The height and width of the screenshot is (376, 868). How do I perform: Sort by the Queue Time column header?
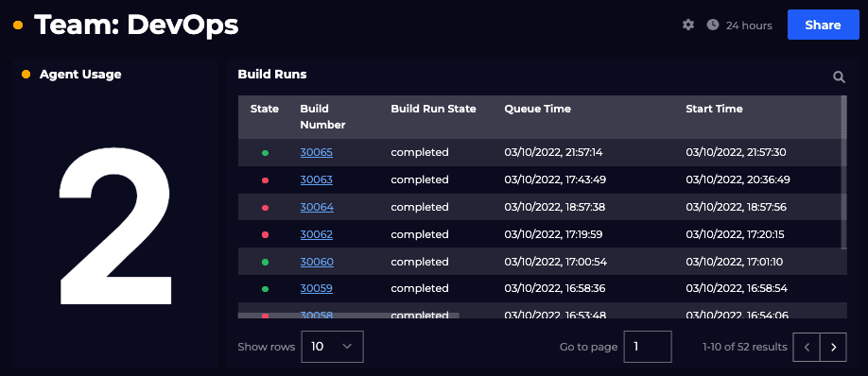(x=537, y=109)
